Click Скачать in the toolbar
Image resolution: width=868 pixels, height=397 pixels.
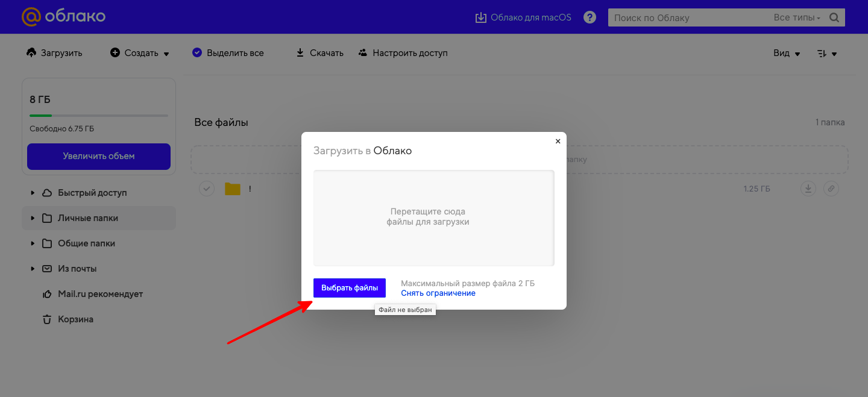pos(319,53)
